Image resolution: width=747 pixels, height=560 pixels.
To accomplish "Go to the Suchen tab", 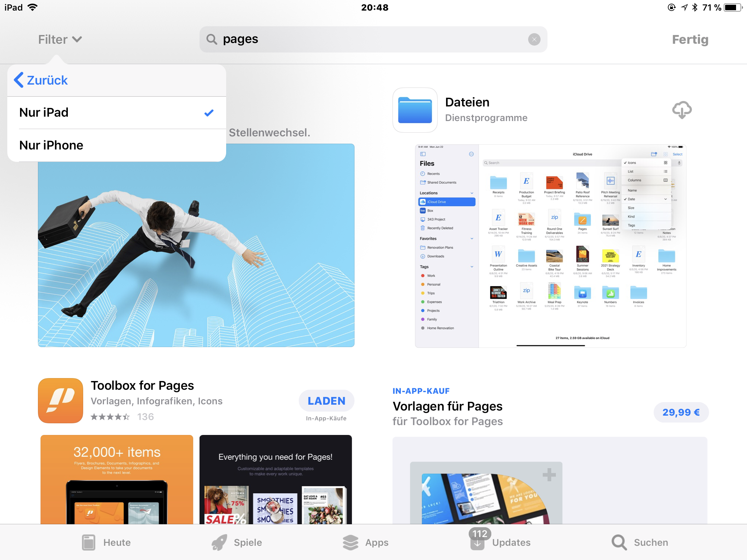I will click(640, 542).
